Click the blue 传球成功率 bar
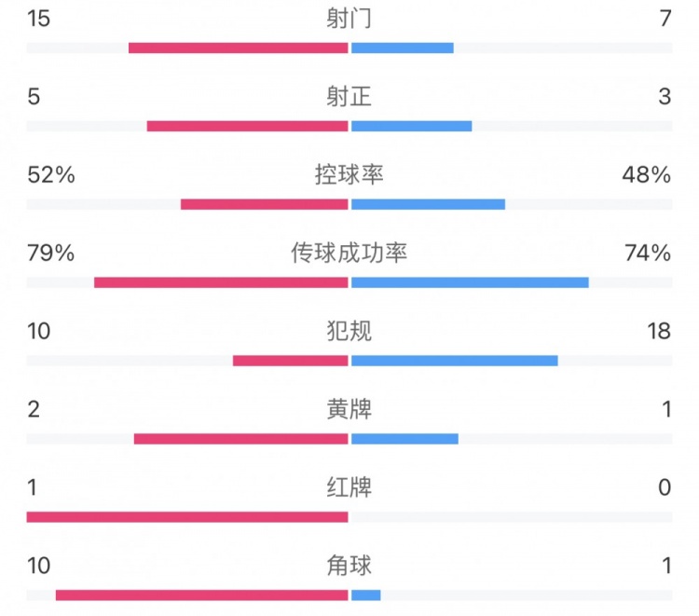 [470, 282]
